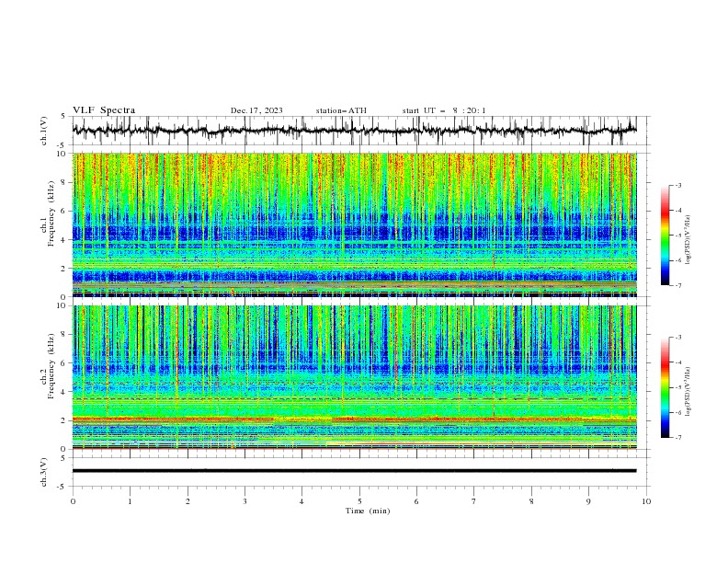Click the "-5" tick on ch.2 colorbar

coord(677,387)
